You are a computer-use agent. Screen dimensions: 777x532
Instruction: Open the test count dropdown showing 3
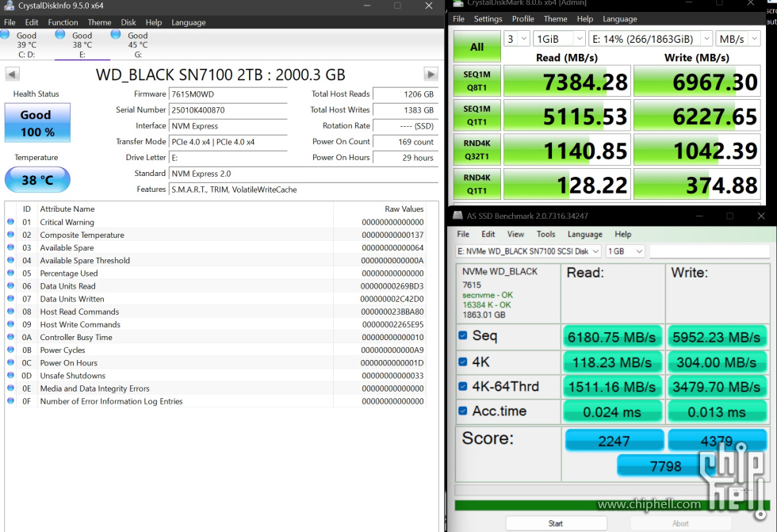(x=517, y=39)
